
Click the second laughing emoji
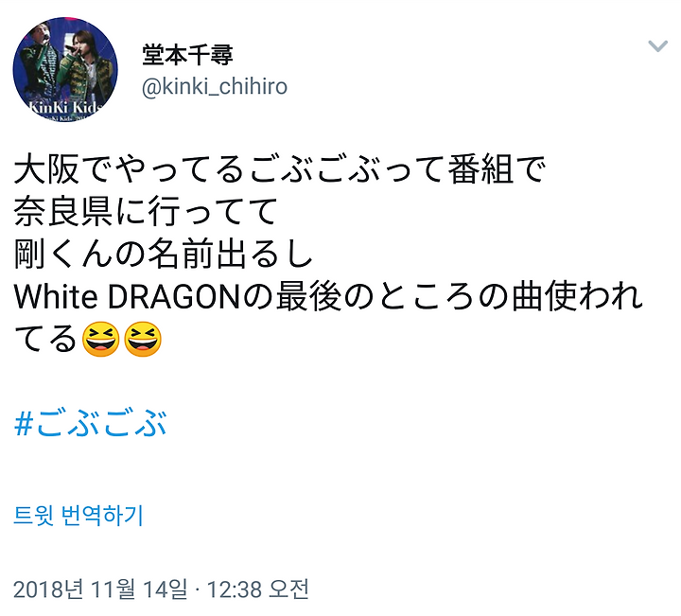pos(143,340)
